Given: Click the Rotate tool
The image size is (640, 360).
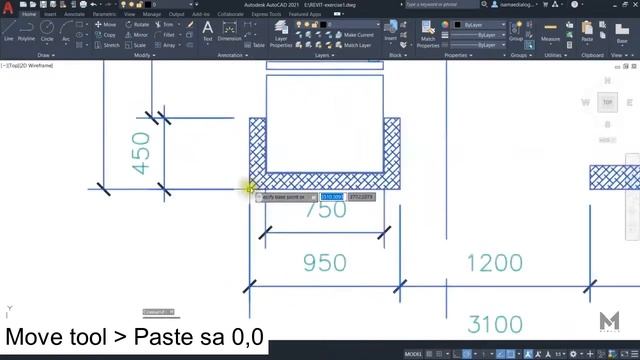Looking at the screenshot, I should click(x=138, y=24).
